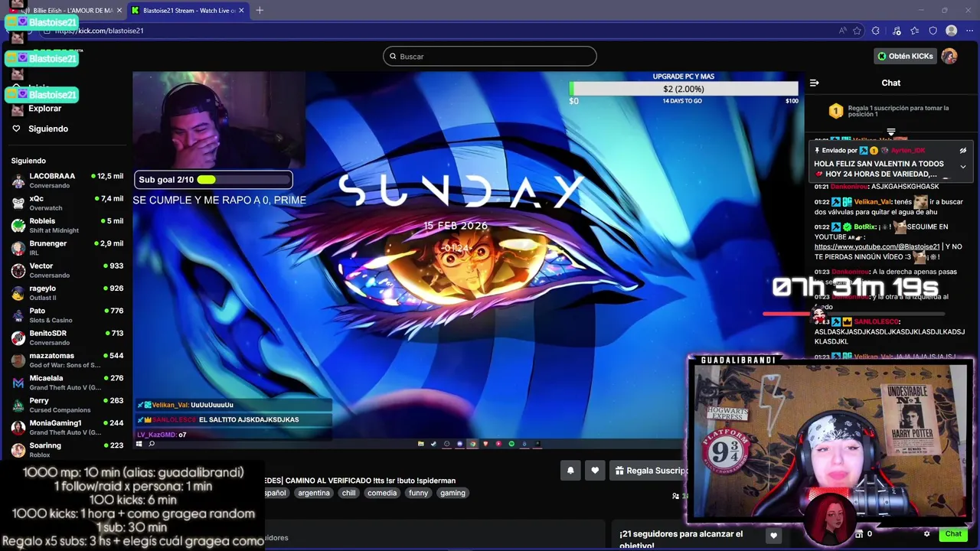Open rageylo channel in sidebar
980x551 pixels.
click(67, 292)
